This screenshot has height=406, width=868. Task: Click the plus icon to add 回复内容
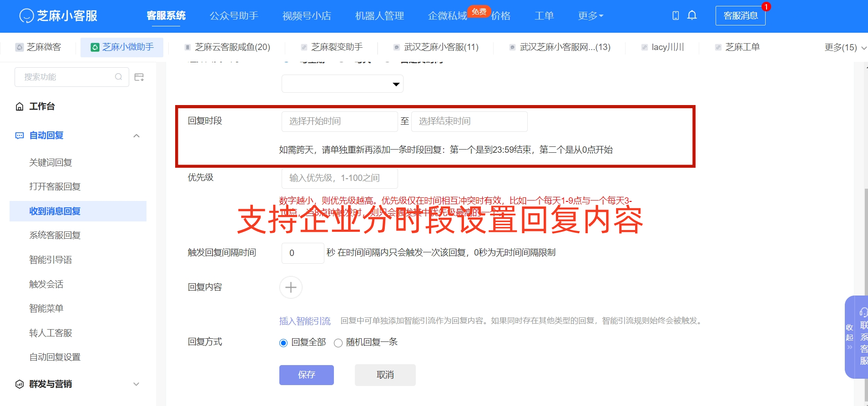(x=291, y=287)
